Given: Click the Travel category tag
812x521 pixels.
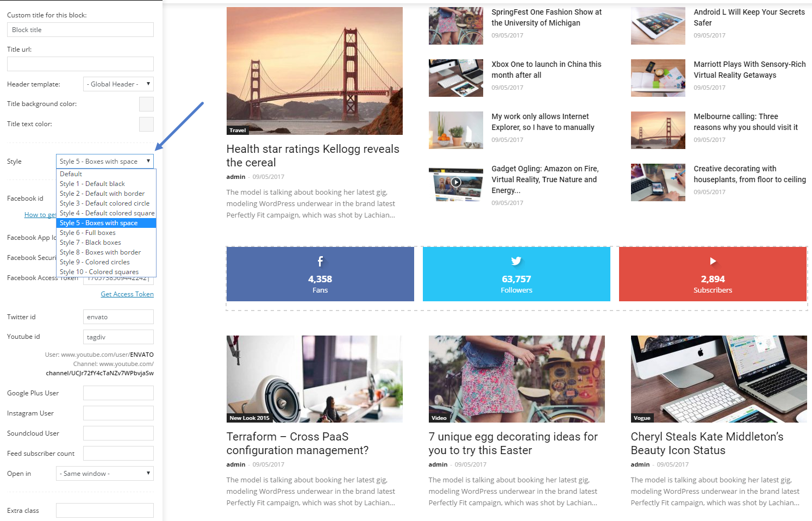Looking at the screenshot, I should 238,131.
